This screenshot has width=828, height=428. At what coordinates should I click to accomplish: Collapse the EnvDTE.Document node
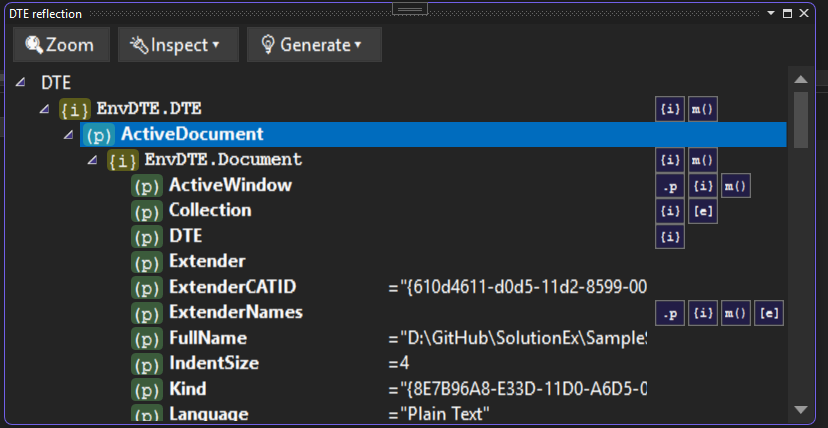[92, 160]
